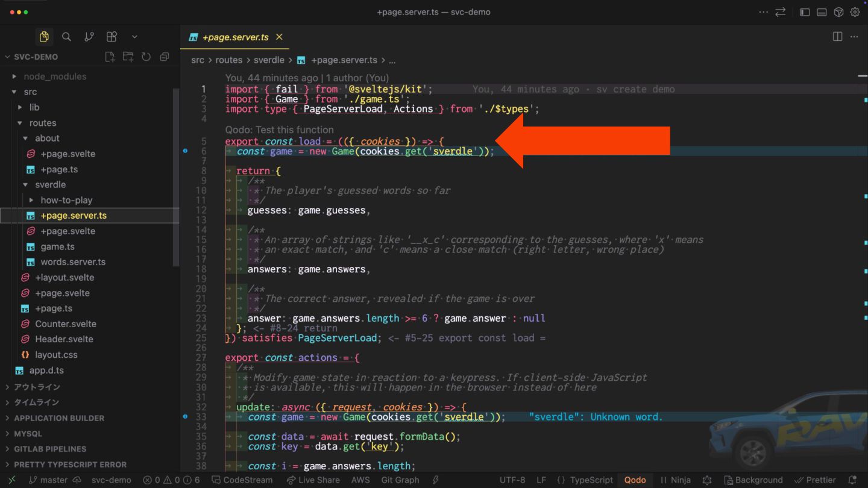Toggle the breakpoint on line 33
The height and width of the screenshot is (488, 868).
185,416
